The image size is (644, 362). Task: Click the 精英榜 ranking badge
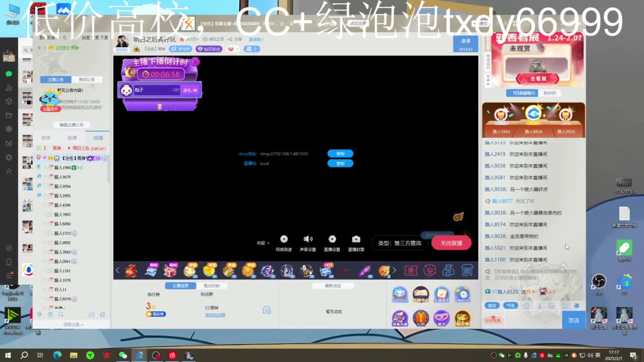pyautogui.click(x=155, y=314)
